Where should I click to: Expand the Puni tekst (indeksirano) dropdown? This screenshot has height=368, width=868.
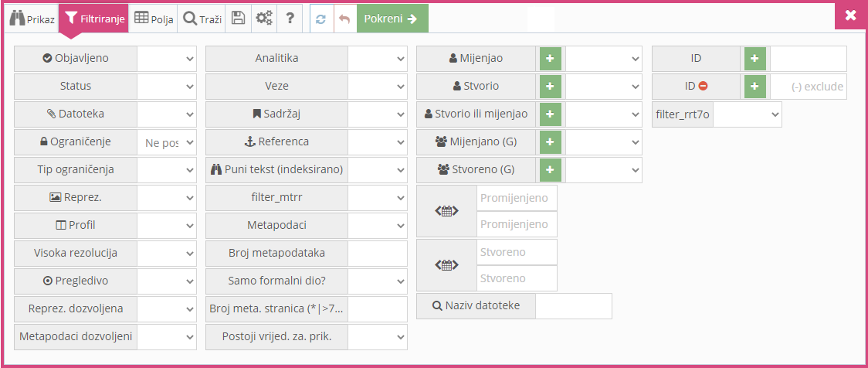[x=378, y=169]
